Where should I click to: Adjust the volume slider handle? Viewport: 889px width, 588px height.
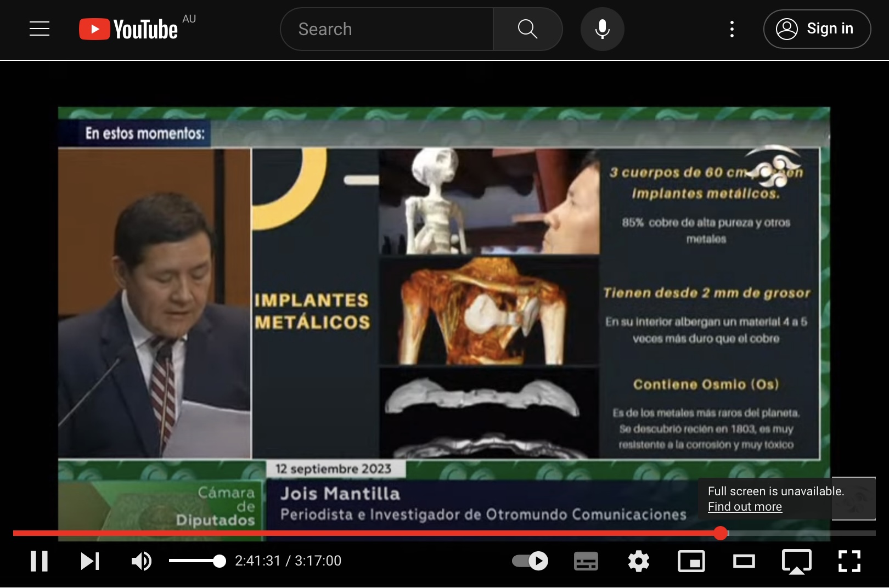click(x=219, y=561)
